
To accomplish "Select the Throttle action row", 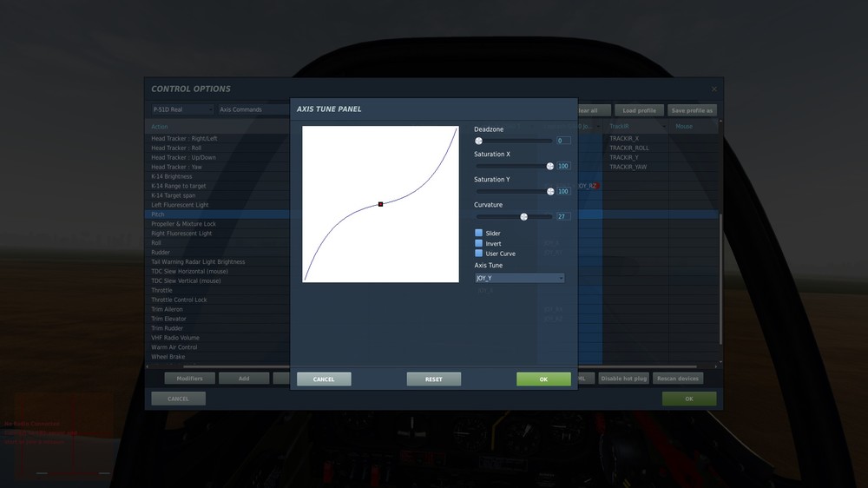I will pos(218,290).
